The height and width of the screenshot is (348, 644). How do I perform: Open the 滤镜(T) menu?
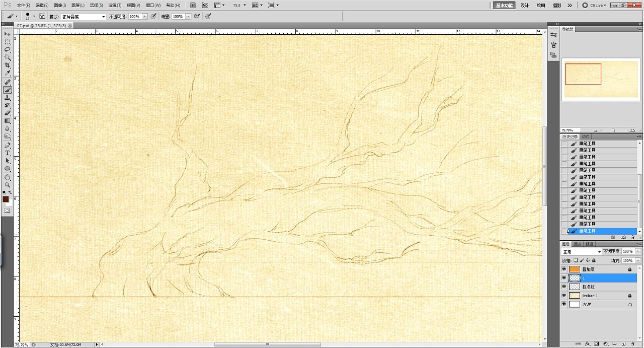115,5
